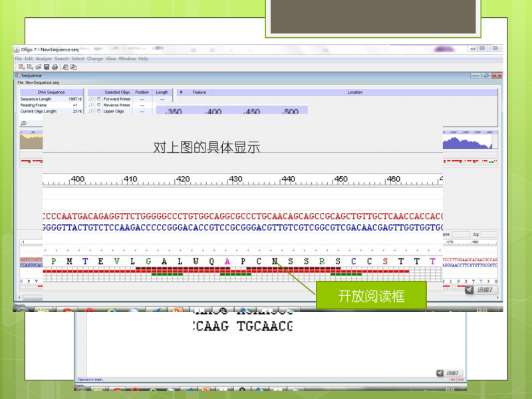Viewport: 532px width, 399px height.
Task: Click the horizontal scrollbar thumb
Action: coord(33,298)
